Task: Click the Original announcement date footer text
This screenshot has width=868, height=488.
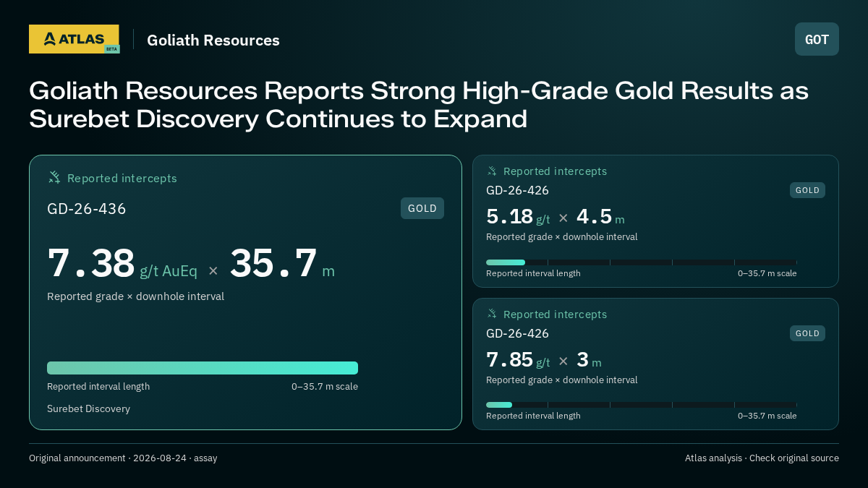Action: tap(123, 458)
